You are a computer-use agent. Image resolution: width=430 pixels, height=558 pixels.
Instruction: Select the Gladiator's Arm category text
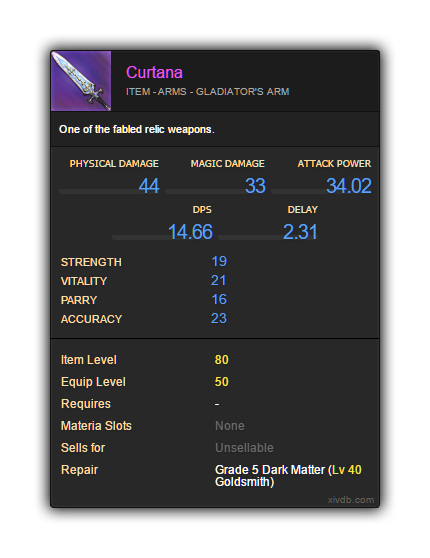(x=242, y=92)
